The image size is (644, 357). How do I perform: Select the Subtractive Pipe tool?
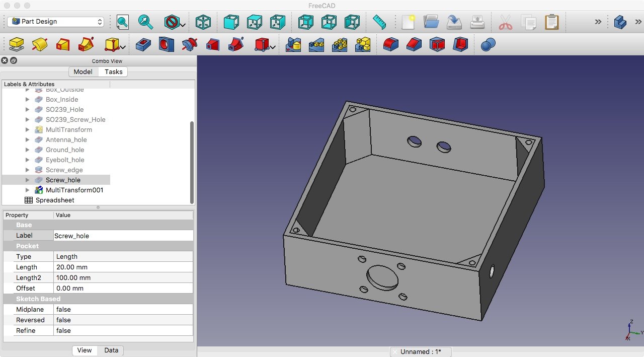coord(236,44)
